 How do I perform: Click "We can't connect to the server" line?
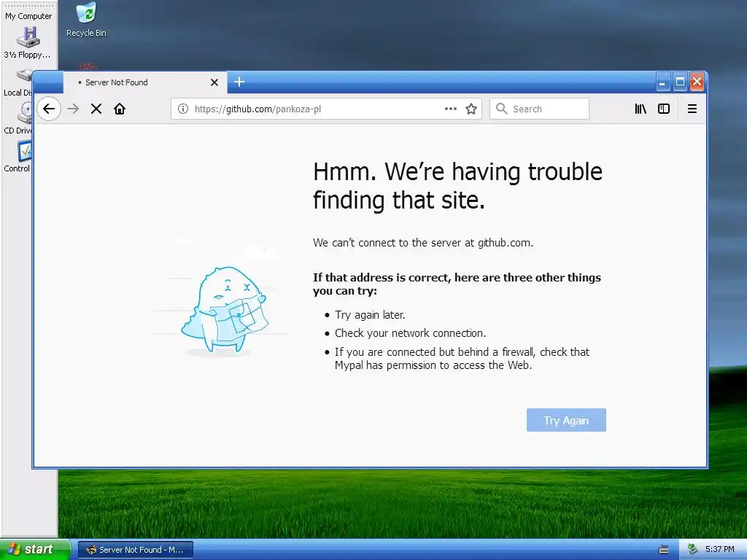[423, 243]
